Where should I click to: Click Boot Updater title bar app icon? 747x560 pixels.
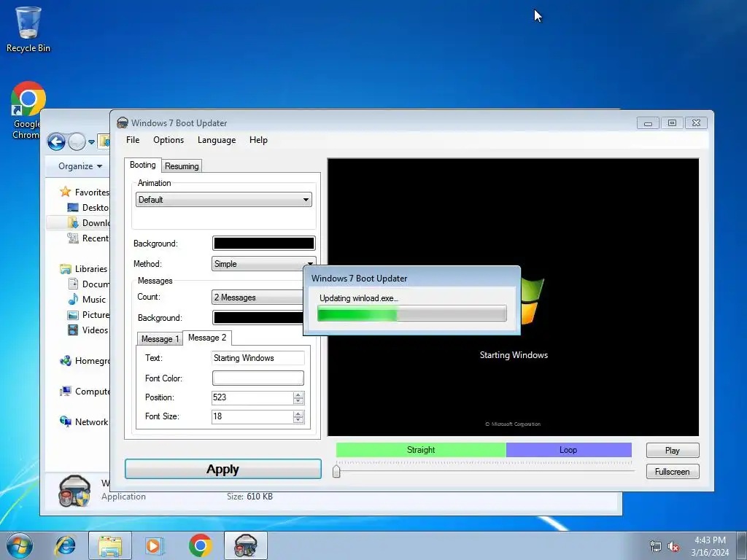click(123, 122)
